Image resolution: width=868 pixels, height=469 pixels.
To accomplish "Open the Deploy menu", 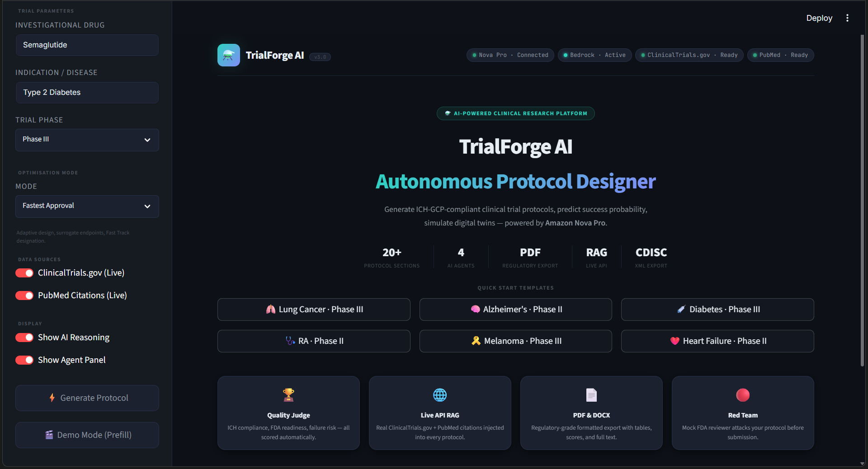I will coord(819,18).
